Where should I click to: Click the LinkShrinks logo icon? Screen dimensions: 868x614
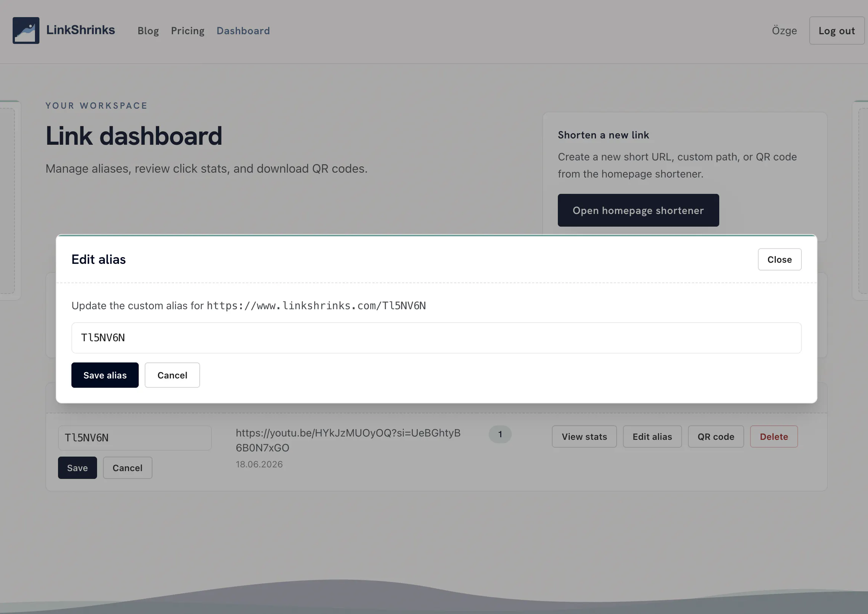pos(26,30)
